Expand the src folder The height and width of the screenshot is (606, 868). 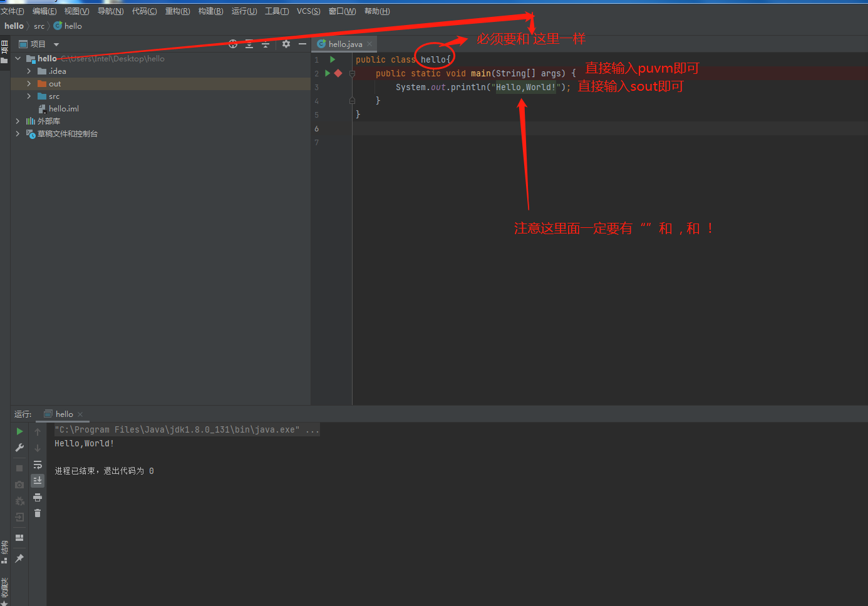29,96
